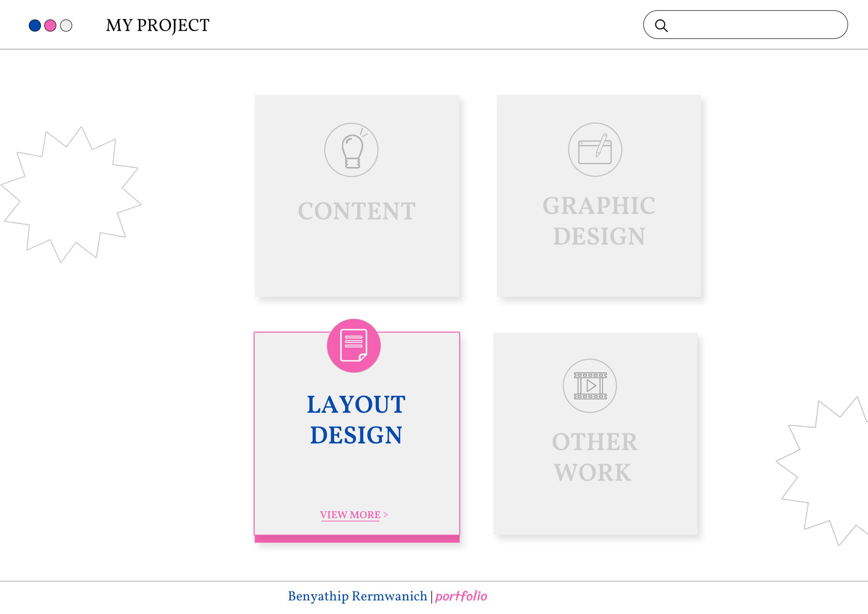Click the pink portfolio footer text
This screenshot has height=614, width=868.
tap(461, 596)
